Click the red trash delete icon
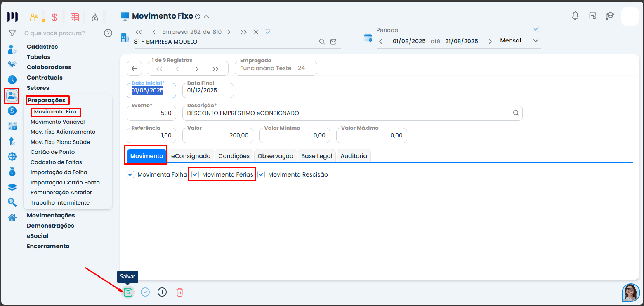The width and height of the screenshot is (644, 306). (x=179, y=292)
